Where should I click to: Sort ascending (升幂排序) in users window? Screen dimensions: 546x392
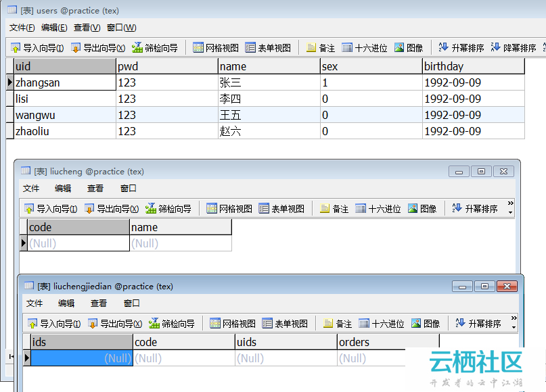click(461, 48)
